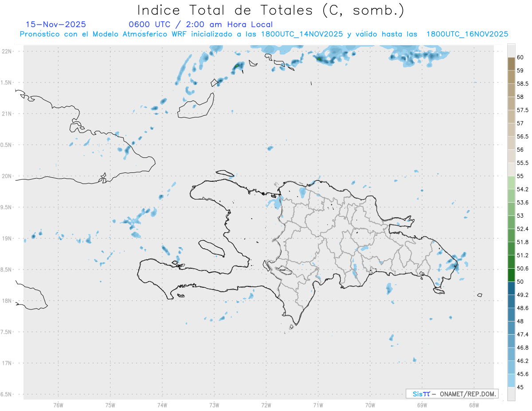The width and height of the screenshot is (532, 411).
Task: Click the '18N' latitude label
Action: click(7, 301)
